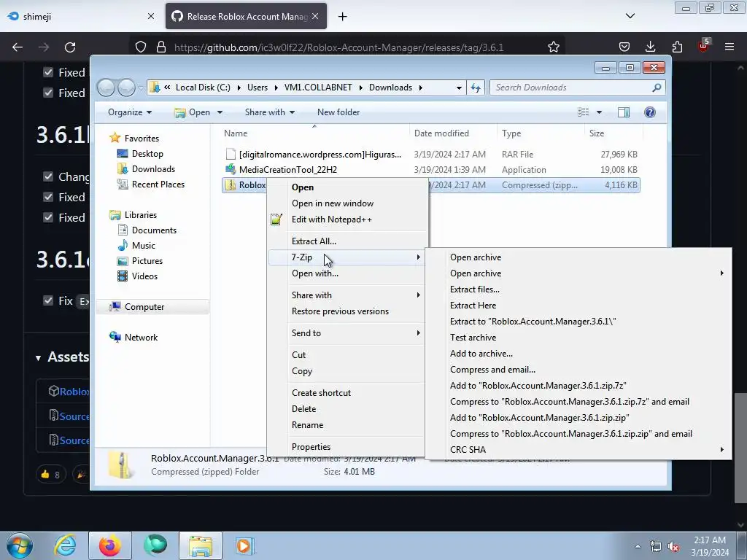747x560 pixels.
Task: Open Videos library
Action: [x=144, y=276]
